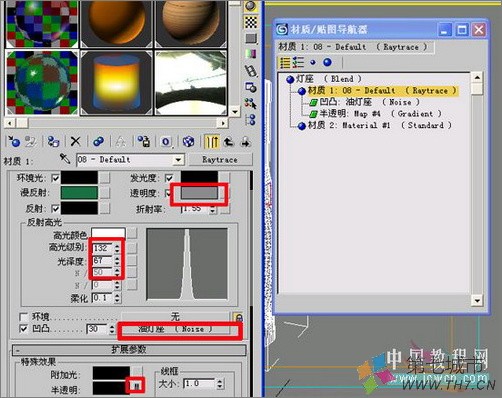Toggle the checkered Background icon
The image size is (502, 398).
coord(251,22)
